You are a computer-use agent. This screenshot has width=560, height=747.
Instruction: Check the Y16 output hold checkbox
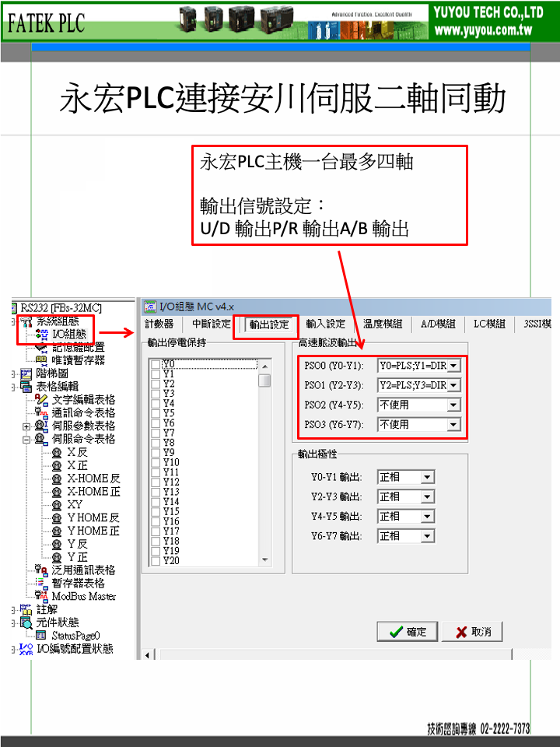tap(156, 521)
